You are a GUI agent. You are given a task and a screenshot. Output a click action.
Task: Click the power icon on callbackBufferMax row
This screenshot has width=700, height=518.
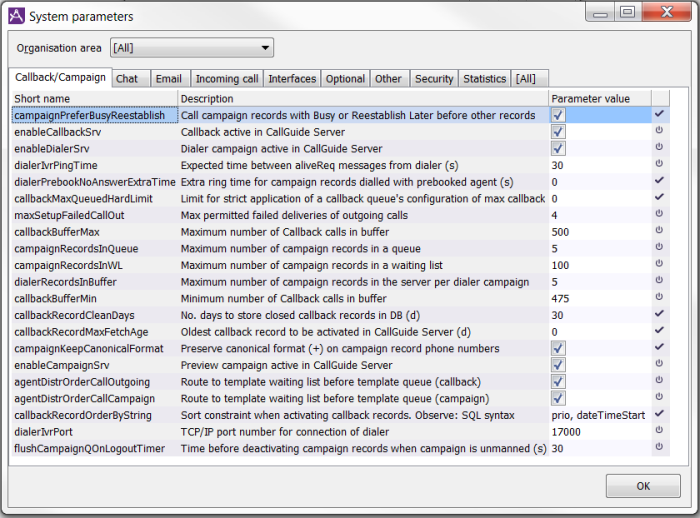pyautogui.click(x=658, y=232)
